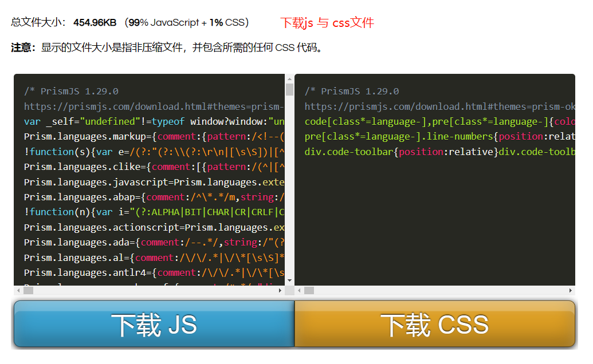Click the div.code-toolbar CSS line
The height and width of the screenshot is (364, 593).
(x=439, y=152)
